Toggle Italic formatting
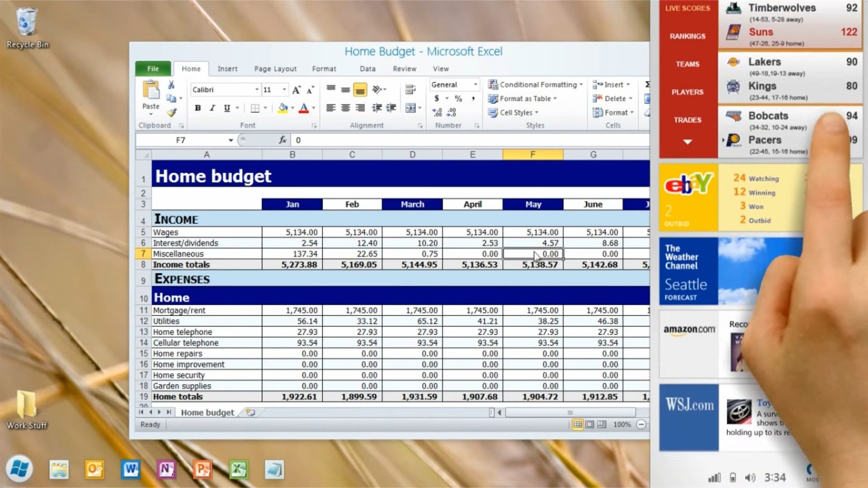Viewport: 868px width, 488px height. click(x=212, y=108)
